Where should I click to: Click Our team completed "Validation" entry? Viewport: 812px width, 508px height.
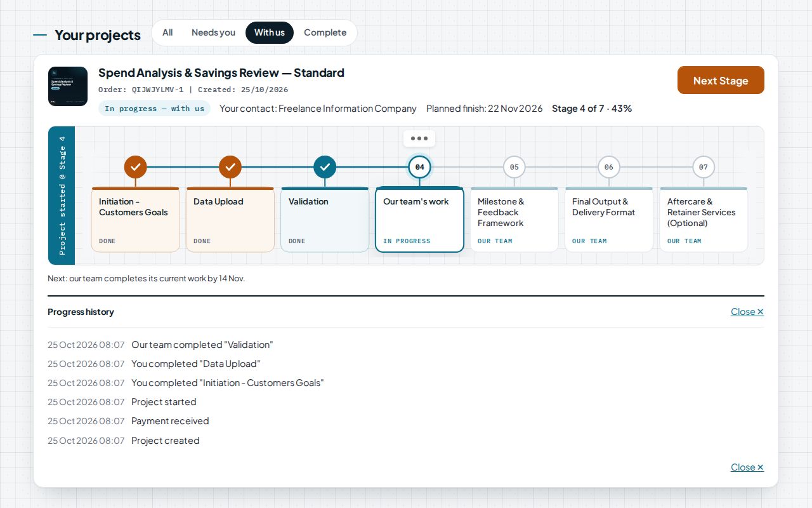tap(202, 345)
